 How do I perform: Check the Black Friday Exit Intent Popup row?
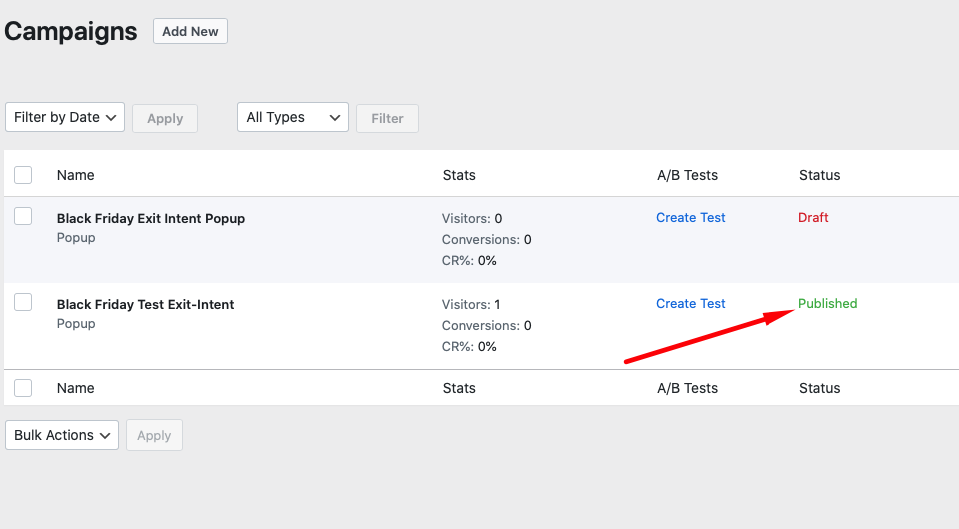(23, 216)
